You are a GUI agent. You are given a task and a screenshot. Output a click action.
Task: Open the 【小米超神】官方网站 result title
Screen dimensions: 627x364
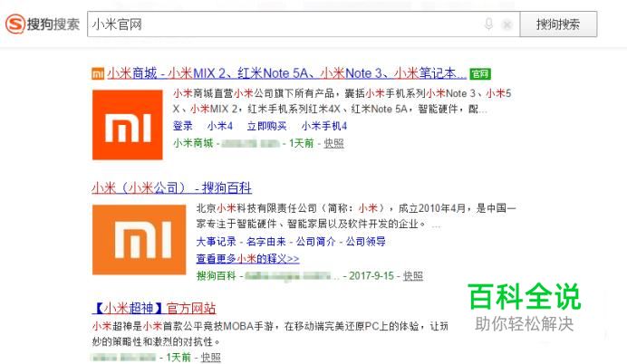[153, 308]
